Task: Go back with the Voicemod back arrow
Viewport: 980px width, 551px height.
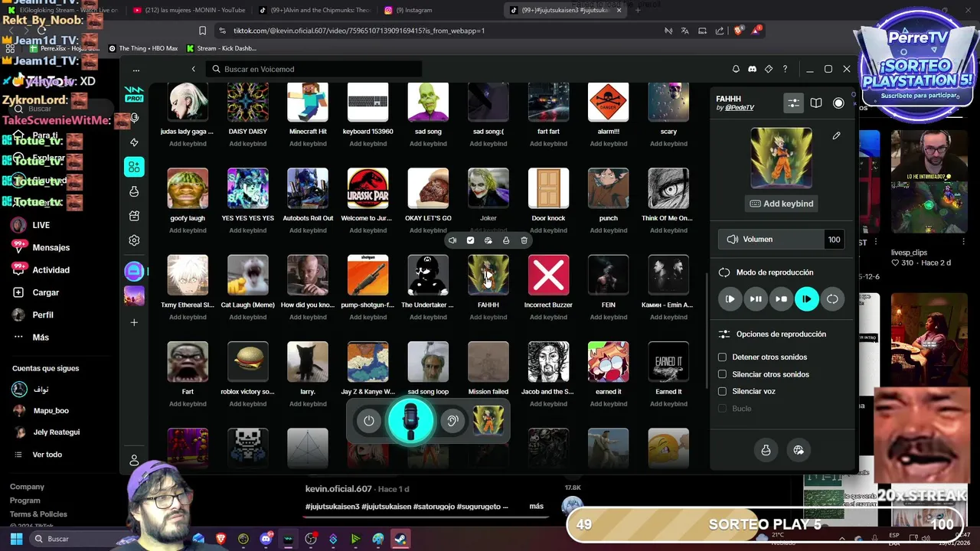Action: (x=193, y=69)
